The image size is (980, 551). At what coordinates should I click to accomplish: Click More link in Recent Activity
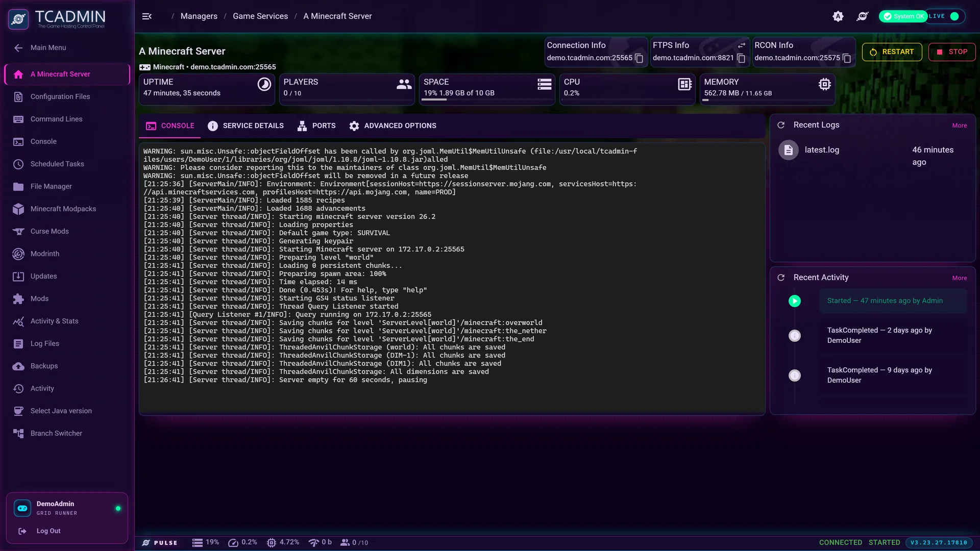pyautogui.click(x=960, y=278)
